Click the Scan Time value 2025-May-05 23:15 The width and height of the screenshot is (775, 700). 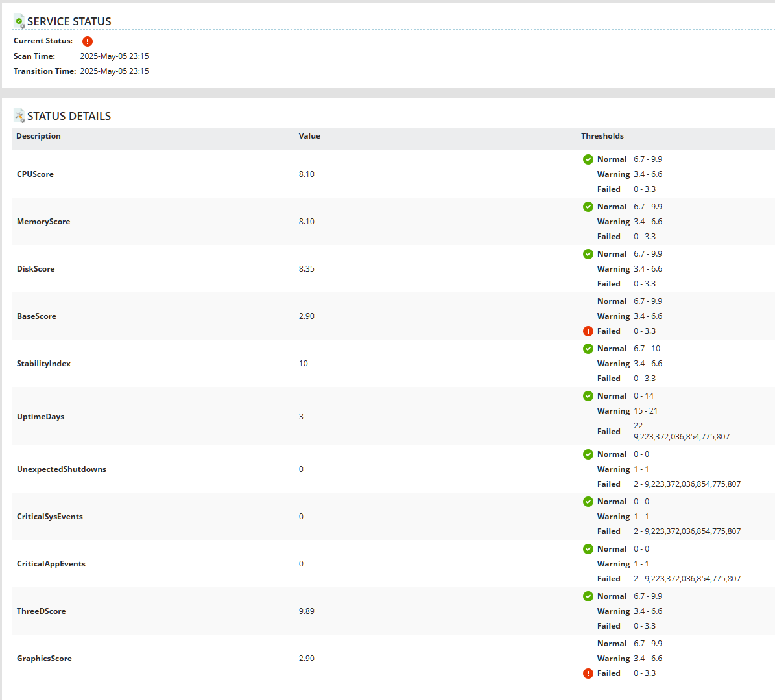(114, 56)
